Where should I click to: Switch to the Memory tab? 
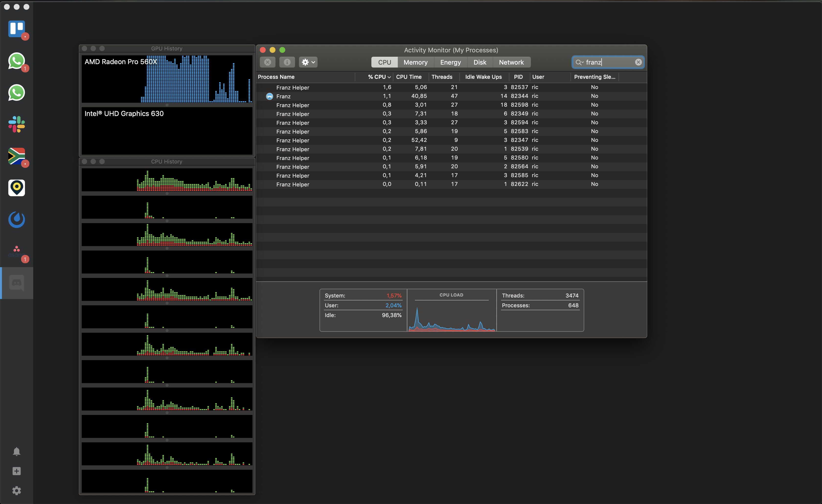click(x=415, y=62)
